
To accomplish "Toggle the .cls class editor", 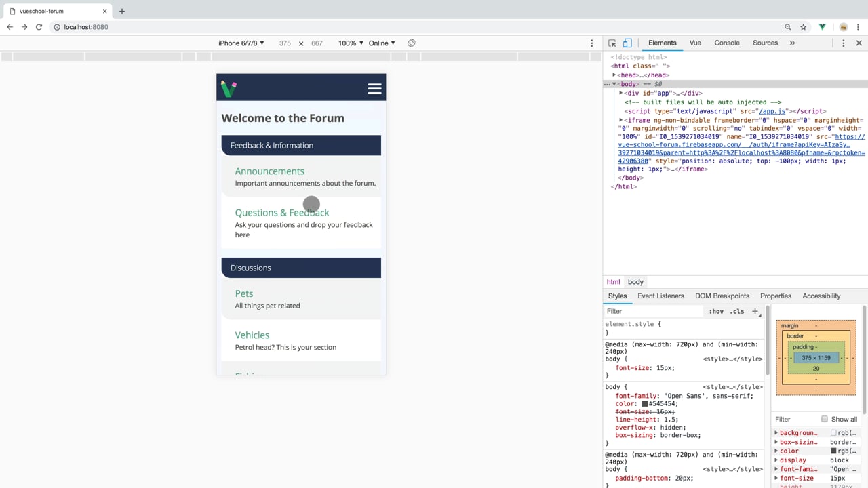I will 737,312.
